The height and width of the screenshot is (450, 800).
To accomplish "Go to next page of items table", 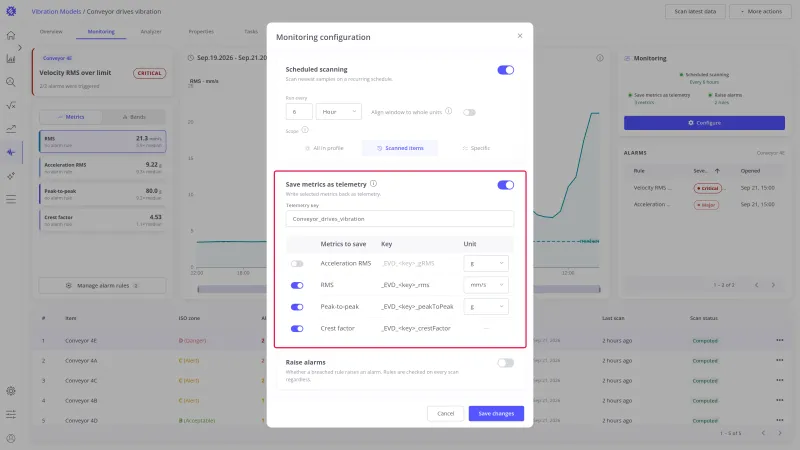I will [780, 433].
